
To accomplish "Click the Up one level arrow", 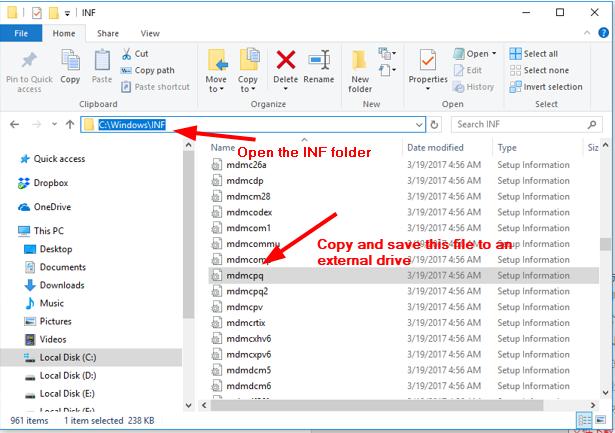I will click(x=70, y=125).
